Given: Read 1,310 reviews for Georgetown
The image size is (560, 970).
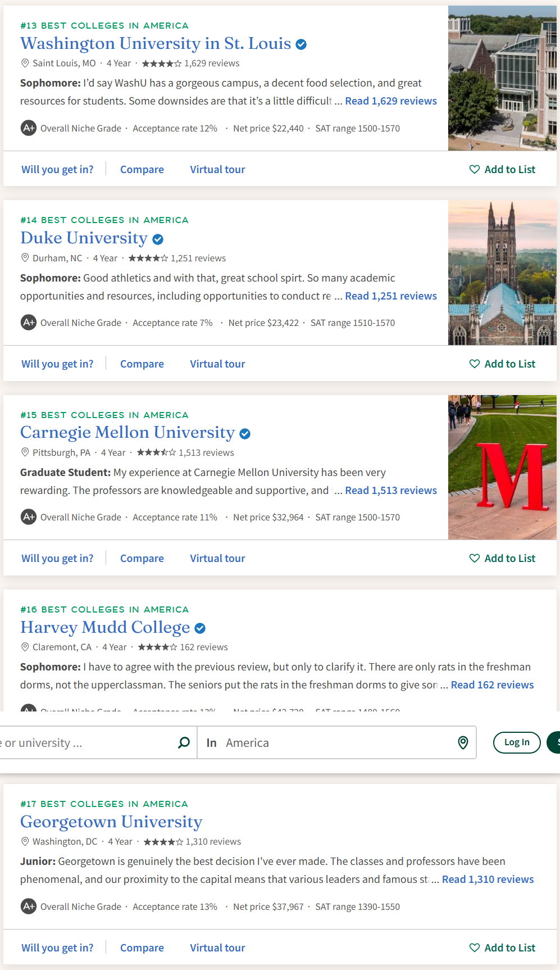Looking at the screenshot, I should tap(488, 880).
